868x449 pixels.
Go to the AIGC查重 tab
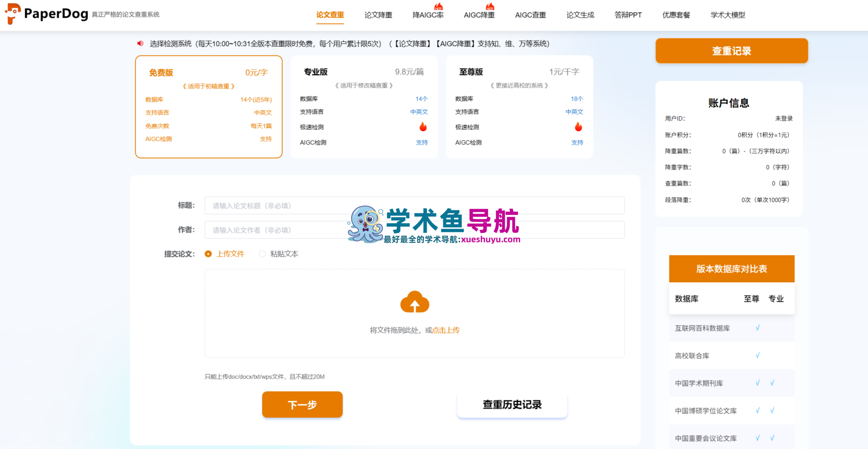[530, 15]
